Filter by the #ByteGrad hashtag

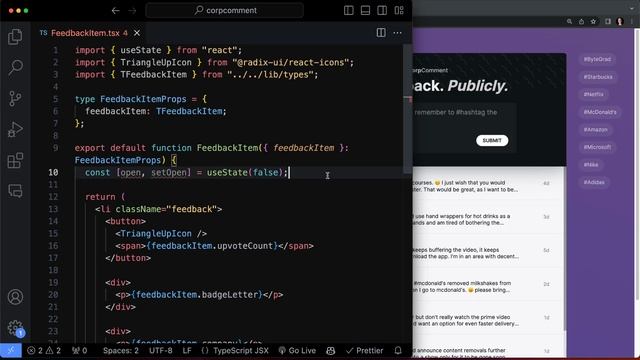(x=597, y=59)
